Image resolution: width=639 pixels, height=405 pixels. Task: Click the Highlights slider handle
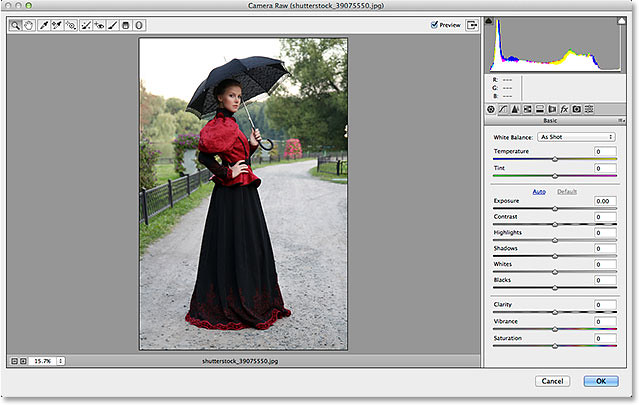point(555,240)
